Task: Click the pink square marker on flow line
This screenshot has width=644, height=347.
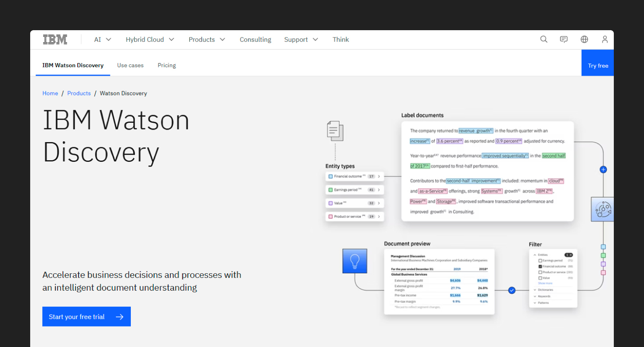Action: coord(603,273)
